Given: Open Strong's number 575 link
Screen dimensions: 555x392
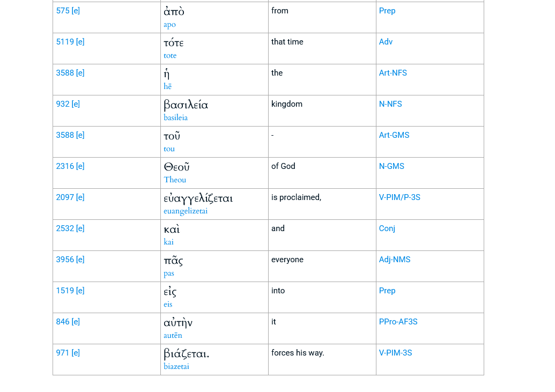Looking at the screenshot, I should point(63,11).
